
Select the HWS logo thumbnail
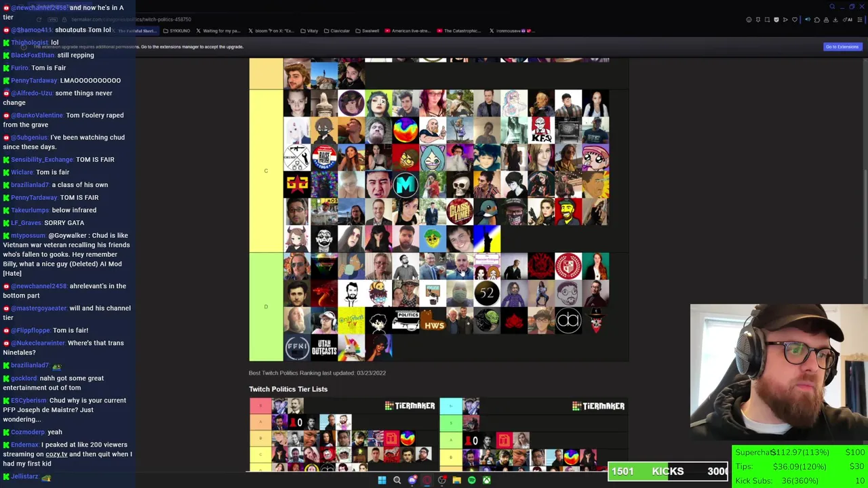pyautogui.click(x=433, y=320)
